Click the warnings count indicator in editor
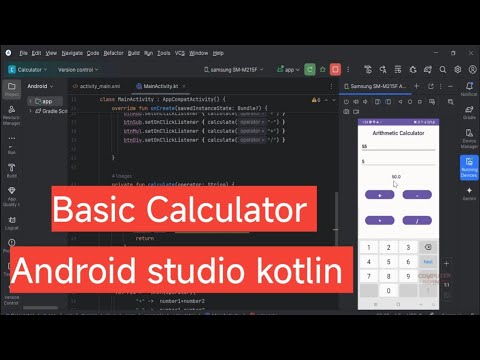Viewport: 480px width, 360px height. tap(316, 100)
